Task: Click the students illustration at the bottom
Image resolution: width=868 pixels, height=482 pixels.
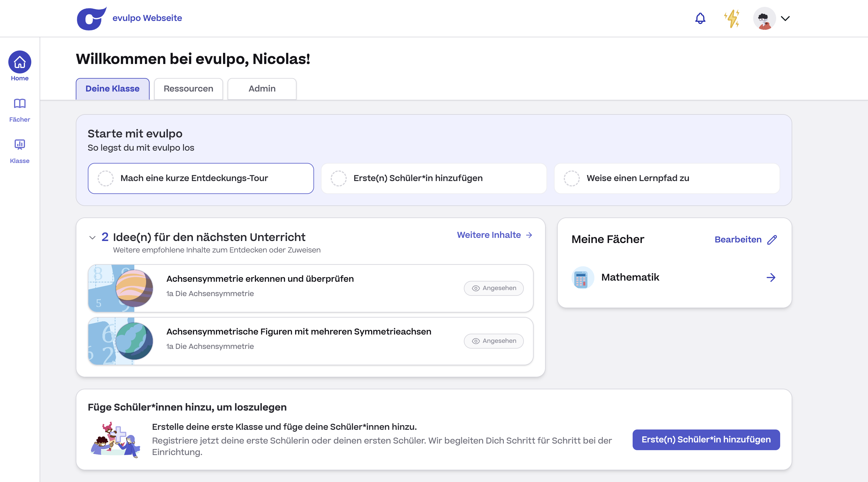Action: point(115,439)
